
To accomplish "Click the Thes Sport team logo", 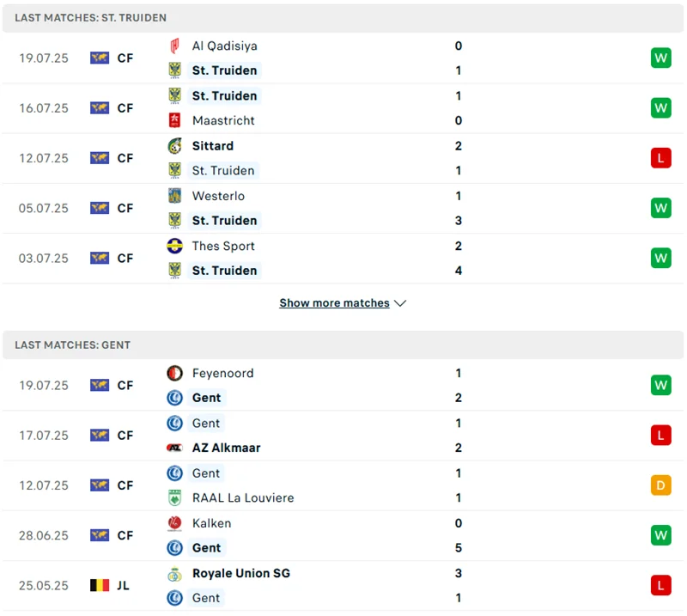I will [x=174, y=247].
